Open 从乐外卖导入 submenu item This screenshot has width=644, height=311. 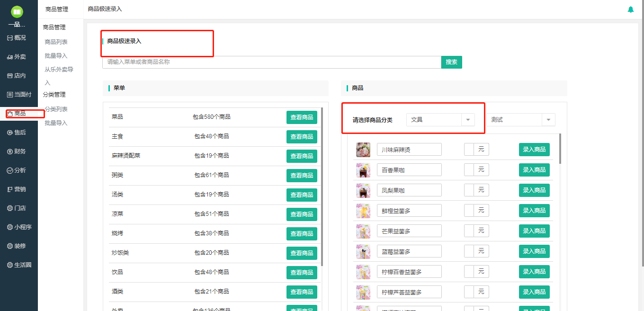(59, 76)
